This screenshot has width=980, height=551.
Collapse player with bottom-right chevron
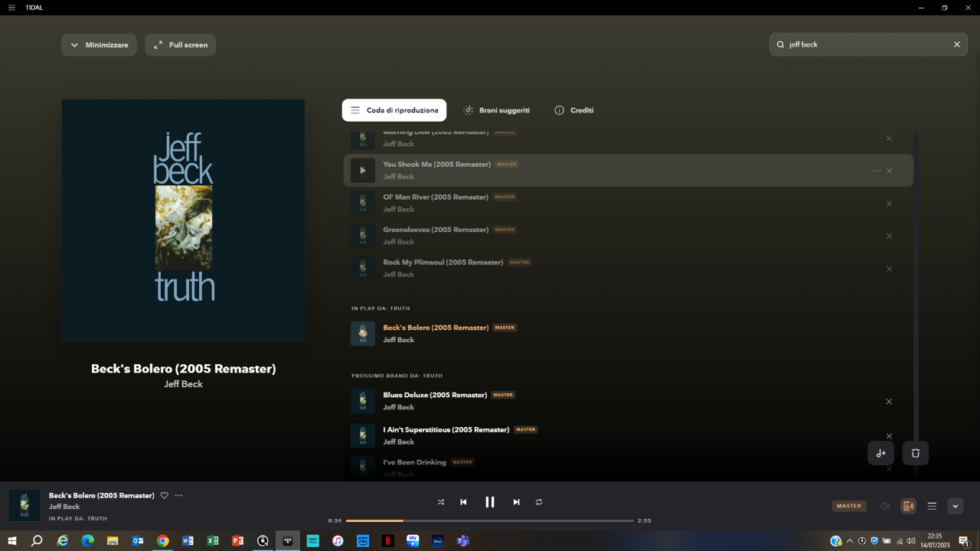(x=955, y=506)
